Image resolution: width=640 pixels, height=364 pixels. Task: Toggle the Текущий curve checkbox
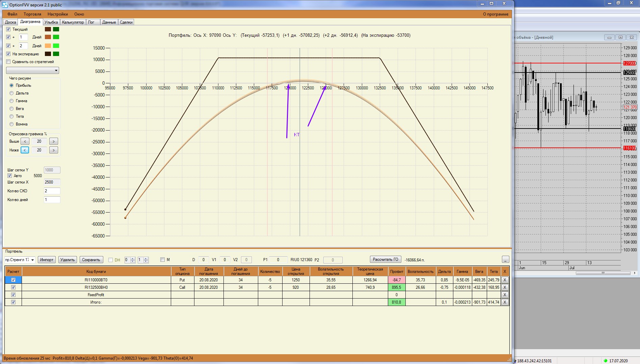coord(8,29)
